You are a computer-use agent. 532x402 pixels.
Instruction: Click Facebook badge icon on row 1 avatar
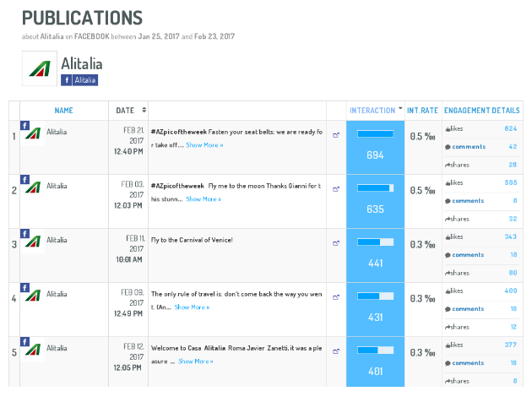24,126
